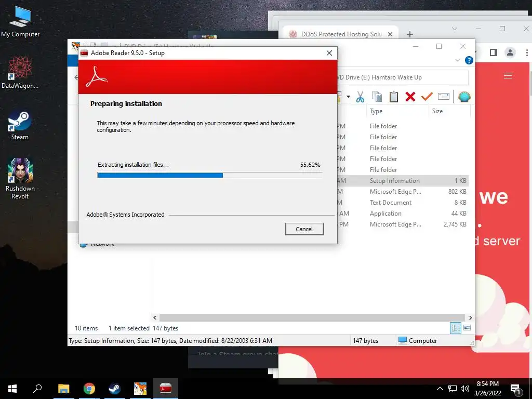Screen dimensions: 532x399
Task: Maximize the Explorer window
Action: [x=439, y=46]
